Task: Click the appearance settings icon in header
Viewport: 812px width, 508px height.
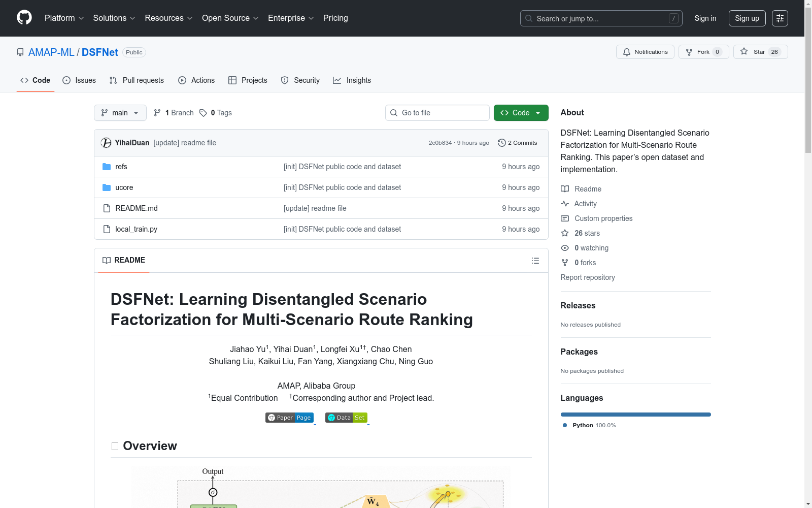Action: point(780,18)
